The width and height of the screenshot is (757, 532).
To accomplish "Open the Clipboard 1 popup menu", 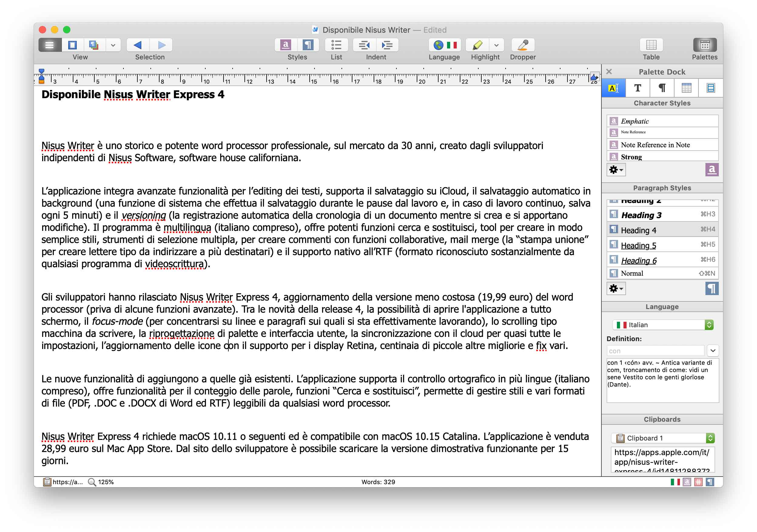I will (663, 438).
